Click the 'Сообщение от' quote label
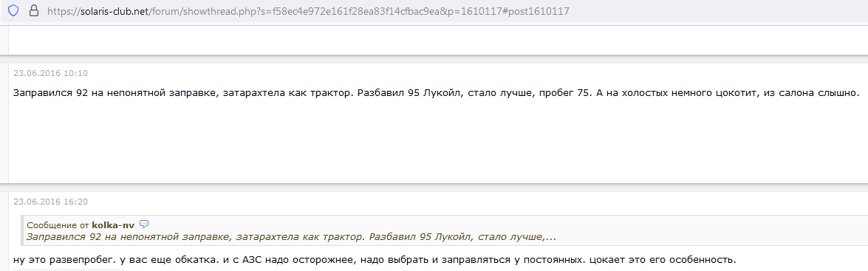 pyautogui.click(x=58, y=225)
